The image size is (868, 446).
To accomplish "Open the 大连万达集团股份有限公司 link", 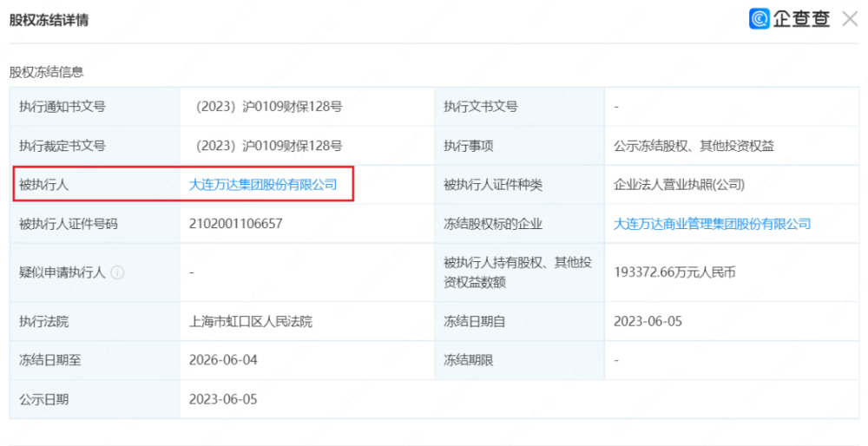I will [x=263, y=185].
